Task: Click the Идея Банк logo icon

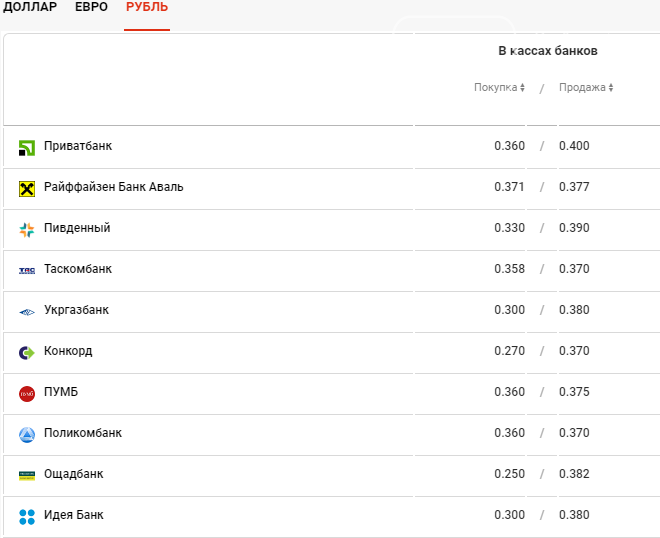Action: [27, 516]
